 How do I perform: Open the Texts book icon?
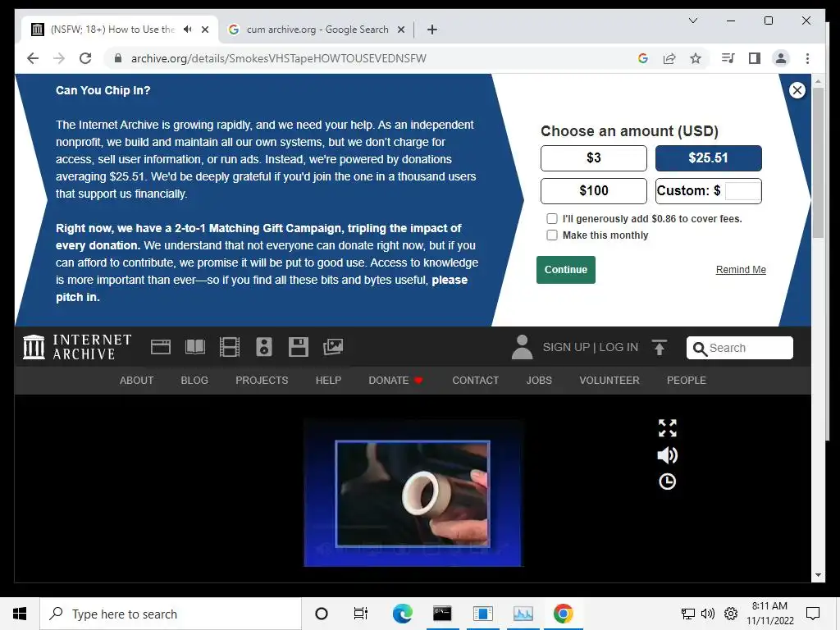click(195, 347)
